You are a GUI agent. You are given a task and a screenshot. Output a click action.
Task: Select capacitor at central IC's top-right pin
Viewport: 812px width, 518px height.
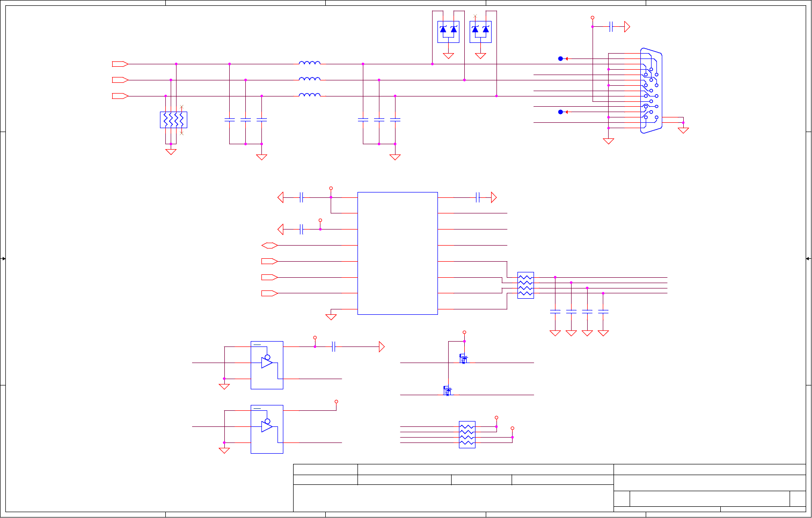pyautogui.click(x=478, y=197)
